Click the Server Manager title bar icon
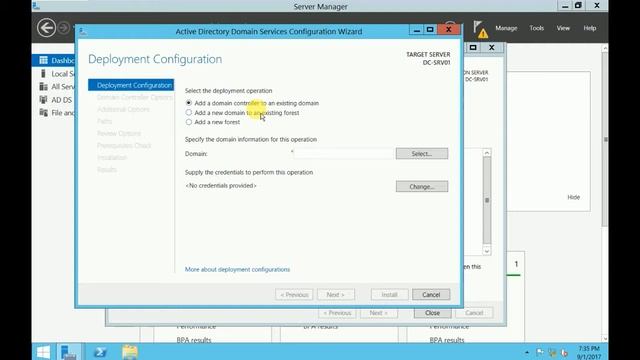 (36, 6)
